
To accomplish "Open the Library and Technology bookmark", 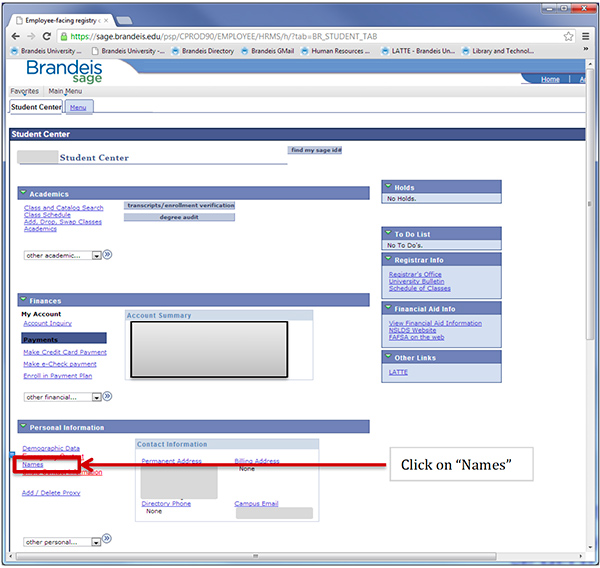I will click(498, 51).
